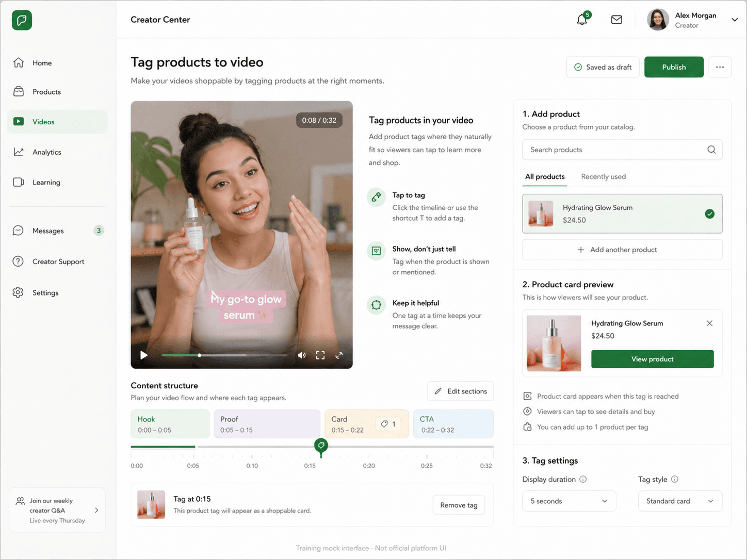Screen dimensions: 747x560
Task: Click Edit sections button
Action: click(460, 391)
